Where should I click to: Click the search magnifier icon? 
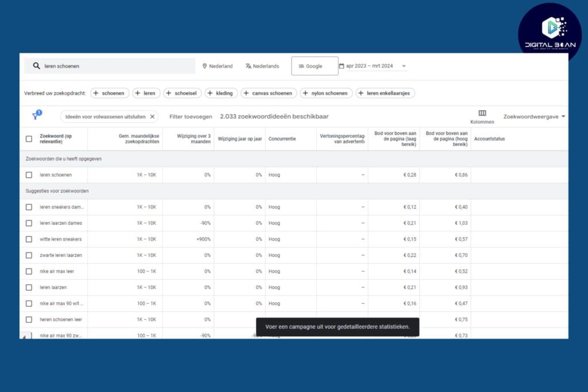tap(36, 66)
